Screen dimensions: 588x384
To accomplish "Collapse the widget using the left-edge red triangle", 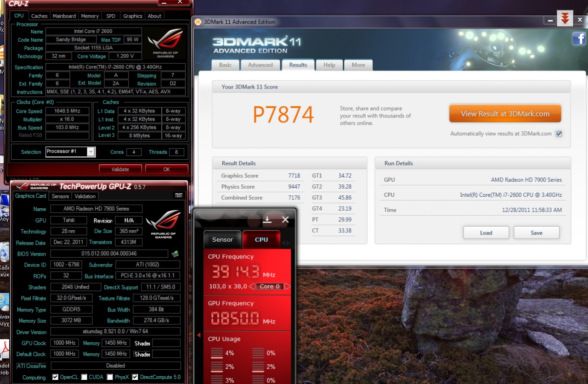I will [x=198, y=335].
